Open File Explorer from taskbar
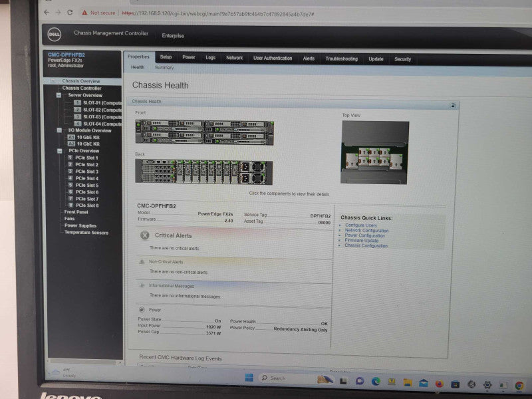The image size is (532, 399). click(408, 382)
